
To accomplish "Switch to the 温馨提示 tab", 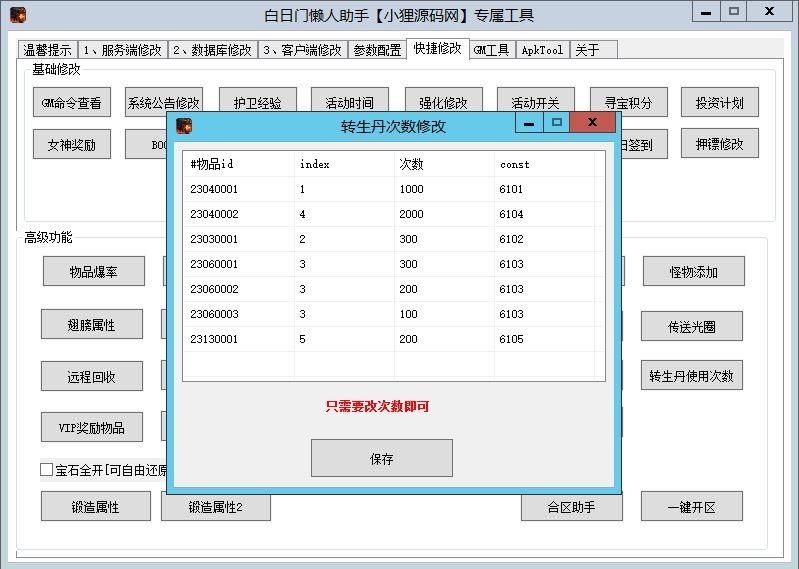I will [47, 50].
